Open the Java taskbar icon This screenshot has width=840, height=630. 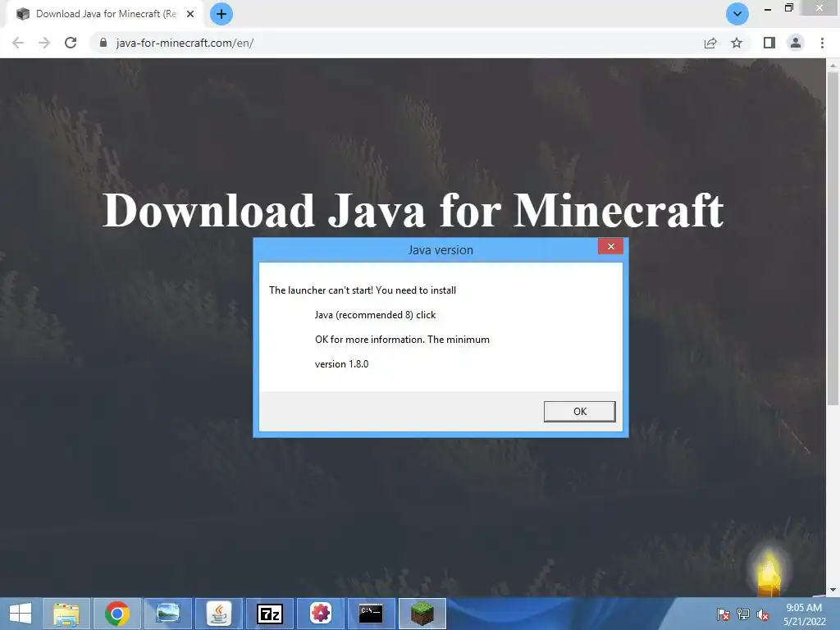pos(218,614)
